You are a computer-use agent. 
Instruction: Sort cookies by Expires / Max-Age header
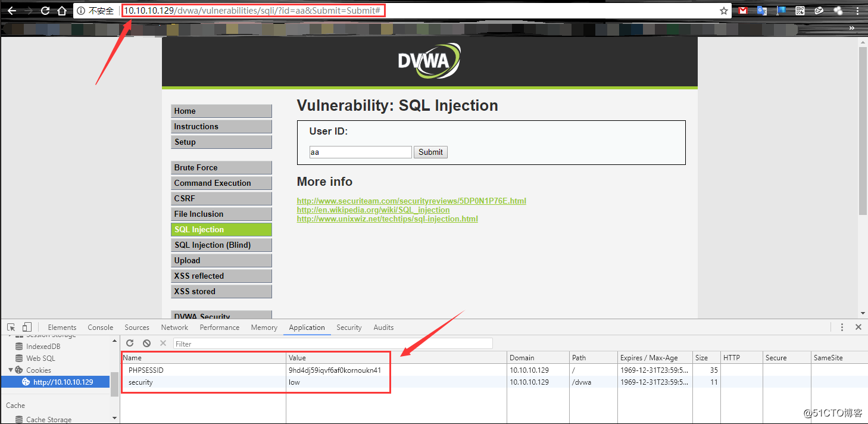click(x=655, y=358)
